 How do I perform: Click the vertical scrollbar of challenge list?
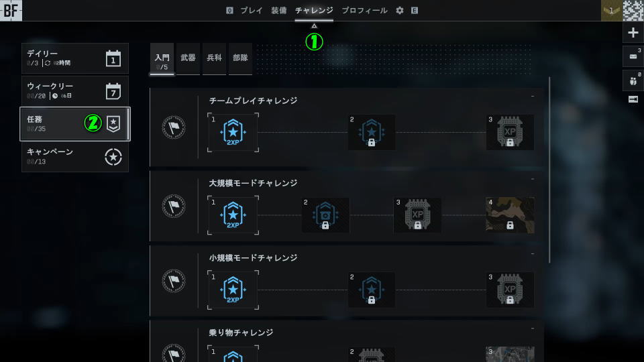549,170
